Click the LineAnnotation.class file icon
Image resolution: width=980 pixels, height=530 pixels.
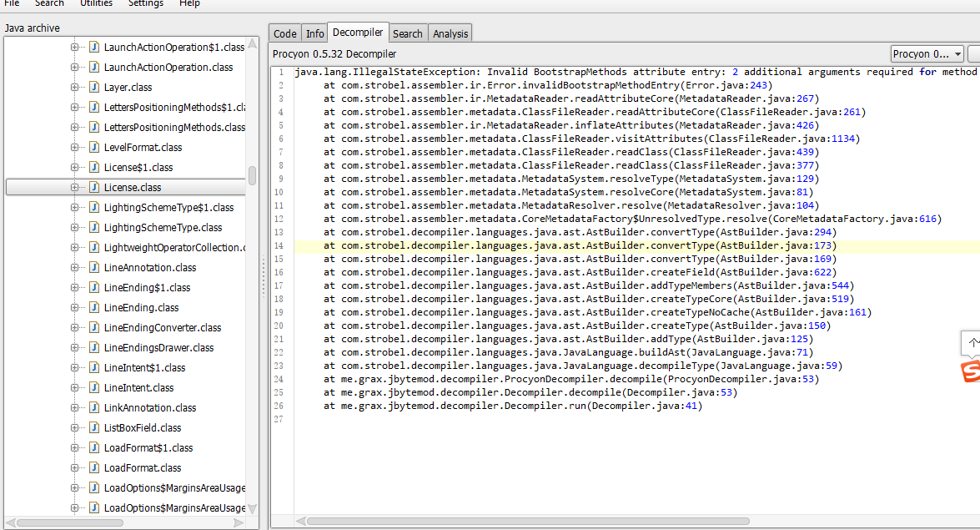(94, 267)
